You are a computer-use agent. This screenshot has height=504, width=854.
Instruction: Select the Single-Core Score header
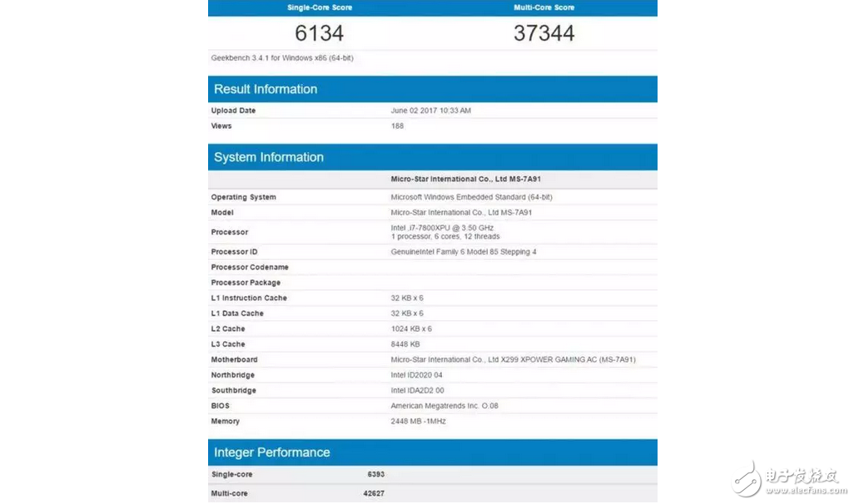319,7
